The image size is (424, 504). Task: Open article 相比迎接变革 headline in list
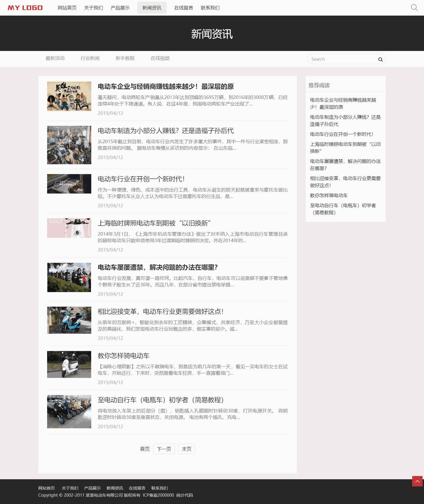point(161,312)
